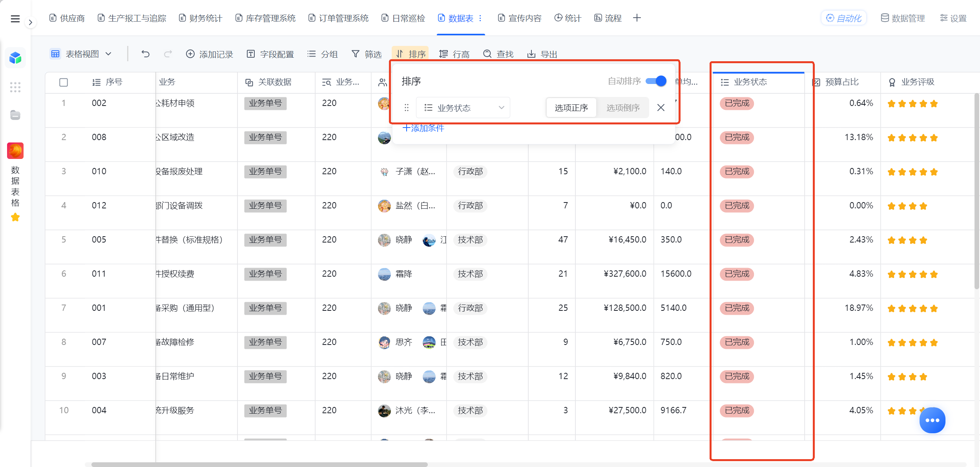Viewport: 980px width, 467px height.
Task: Click amount ¥327,600.0 cell
Action: 624,274
